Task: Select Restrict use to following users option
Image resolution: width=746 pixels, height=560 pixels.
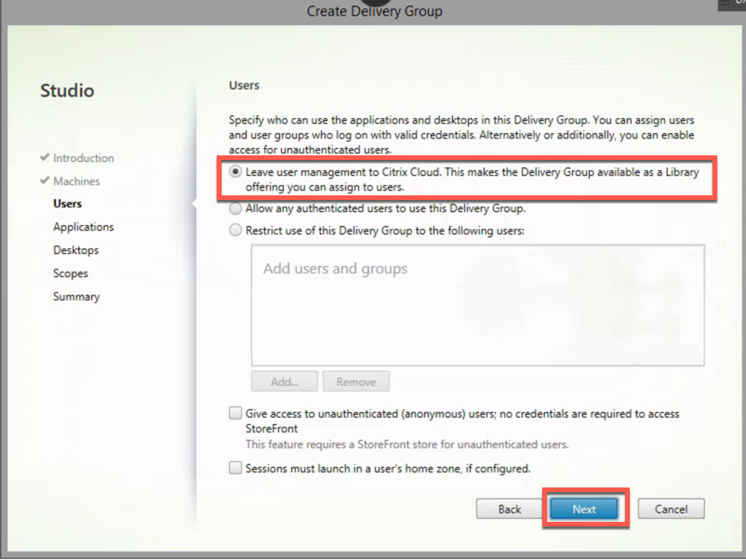Action: tap(235, 231)
